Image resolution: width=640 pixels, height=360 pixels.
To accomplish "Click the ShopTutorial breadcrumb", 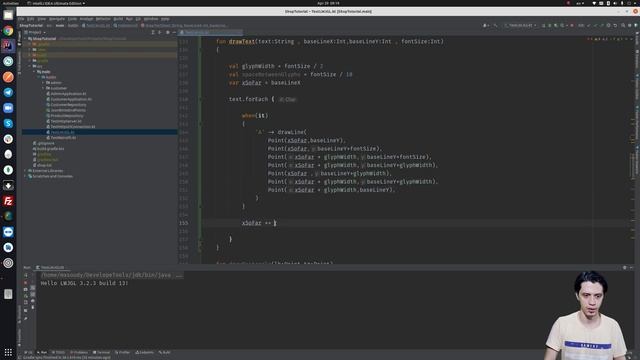I will pos(31,25).
